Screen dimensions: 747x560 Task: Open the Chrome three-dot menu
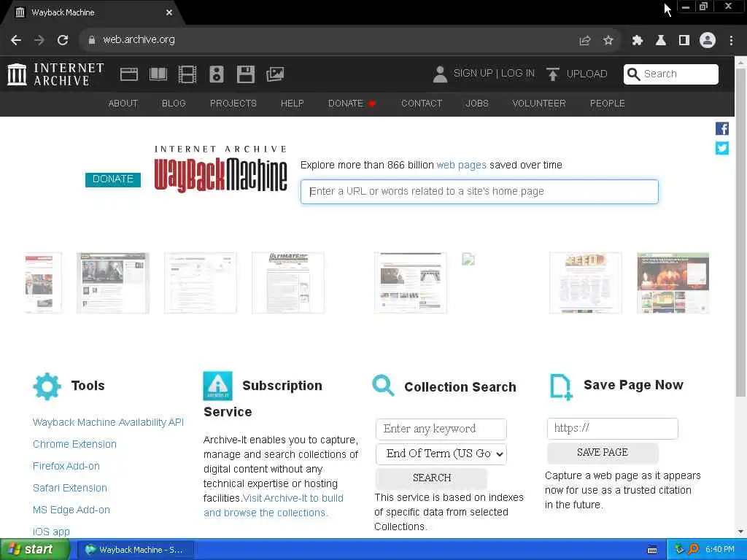(x=731, y=41)
